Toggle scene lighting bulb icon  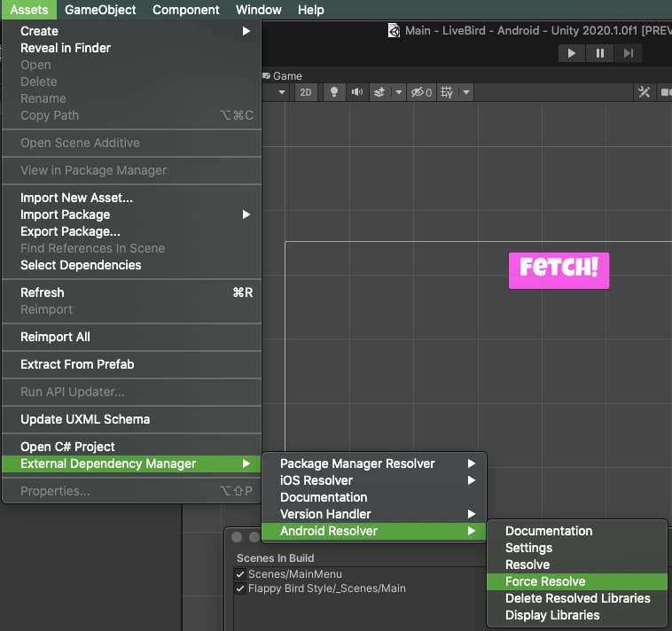(x=334, y=92)
